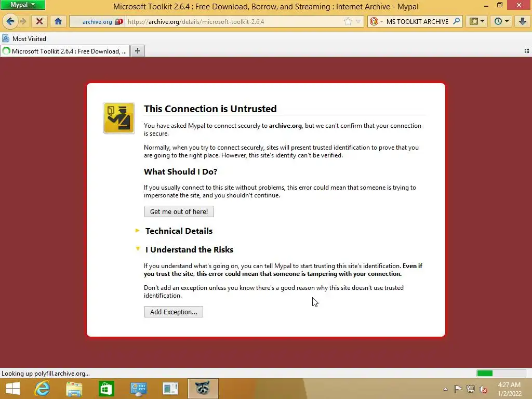Screen dimensions: 532x399
Task: Open the Most Visited bookmarks folder
Action: 24,38
